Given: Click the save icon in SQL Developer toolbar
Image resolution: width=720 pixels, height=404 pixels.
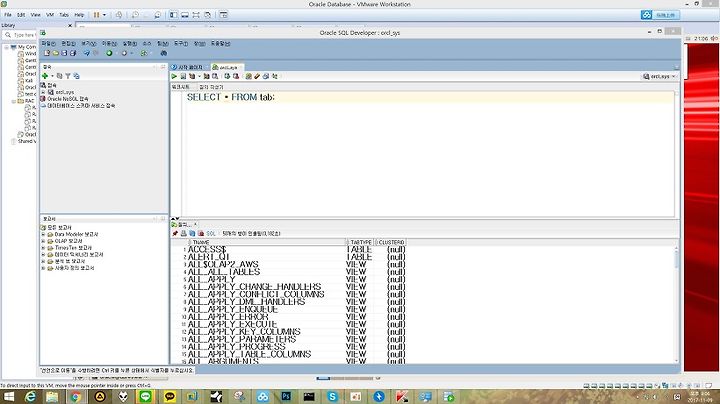Looking at the screenshot, I should 64,53.
